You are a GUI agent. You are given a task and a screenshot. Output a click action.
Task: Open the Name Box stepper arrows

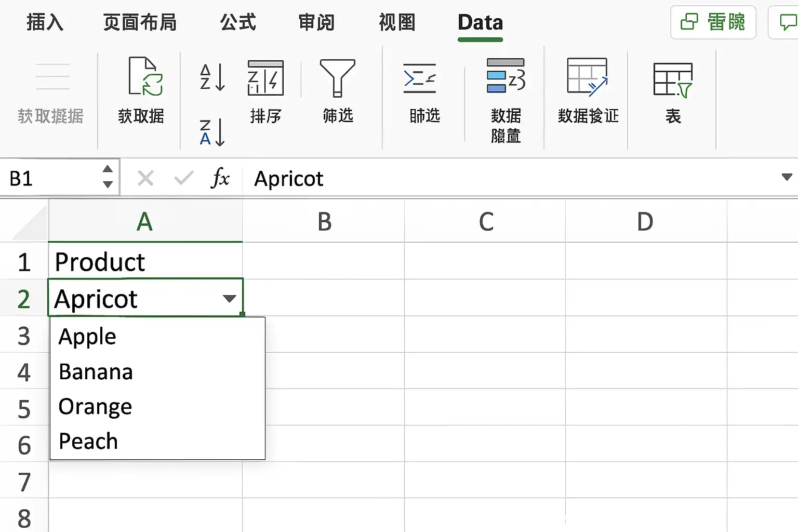tap(108, 177)
